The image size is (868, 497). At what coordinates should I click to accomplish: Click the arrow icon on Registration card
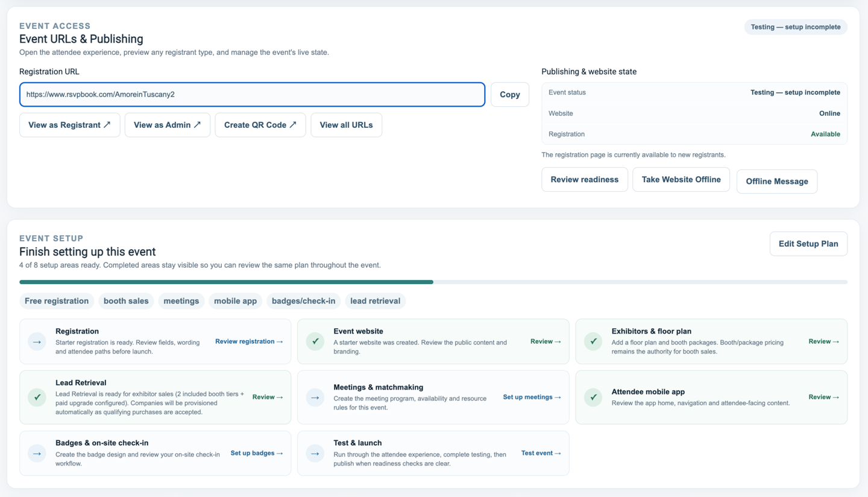tap(37, 341)
